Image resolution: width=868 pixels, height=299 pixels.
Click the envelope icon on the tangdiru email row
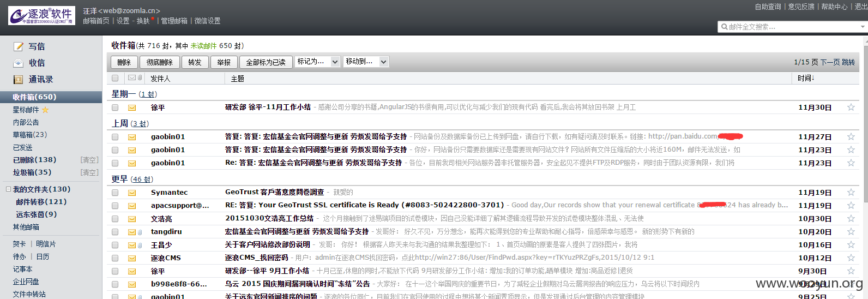(x=132, y=232)
